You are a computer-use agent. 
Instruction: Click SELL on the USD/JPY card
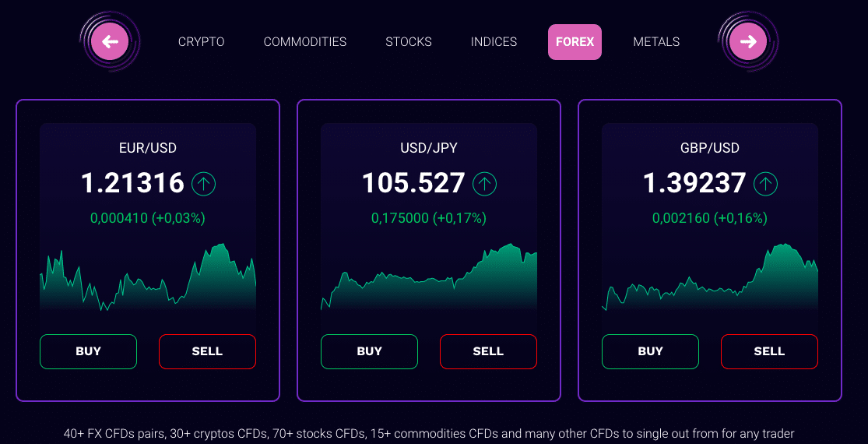point(488,351)
